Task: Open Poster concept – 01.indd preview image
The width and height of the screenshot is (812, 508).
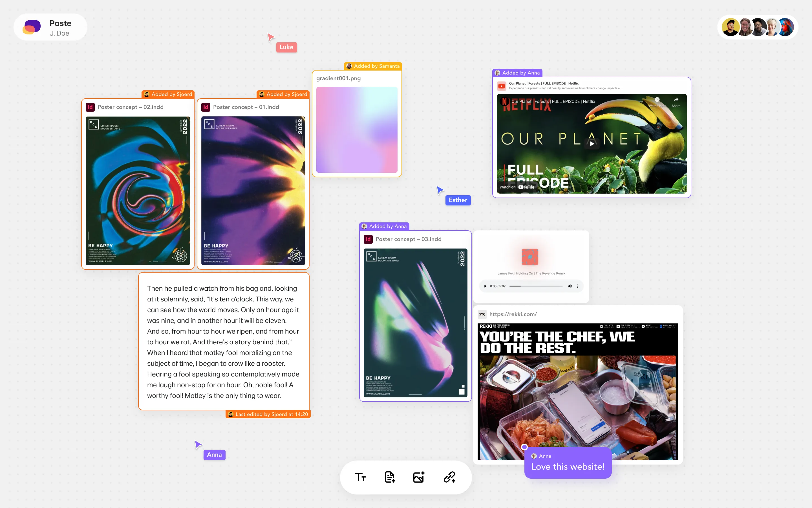Action: tap(253, 191)
